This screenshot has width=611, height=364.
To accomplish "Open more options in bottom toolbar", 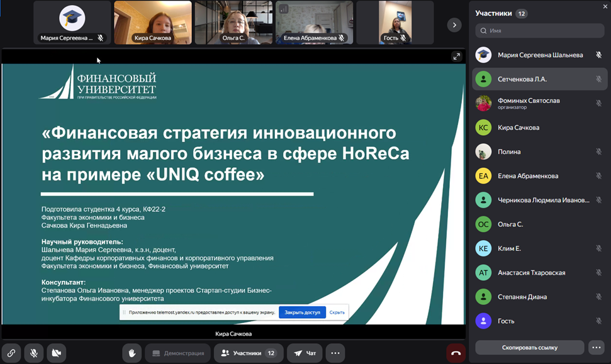I will [335, 353].
